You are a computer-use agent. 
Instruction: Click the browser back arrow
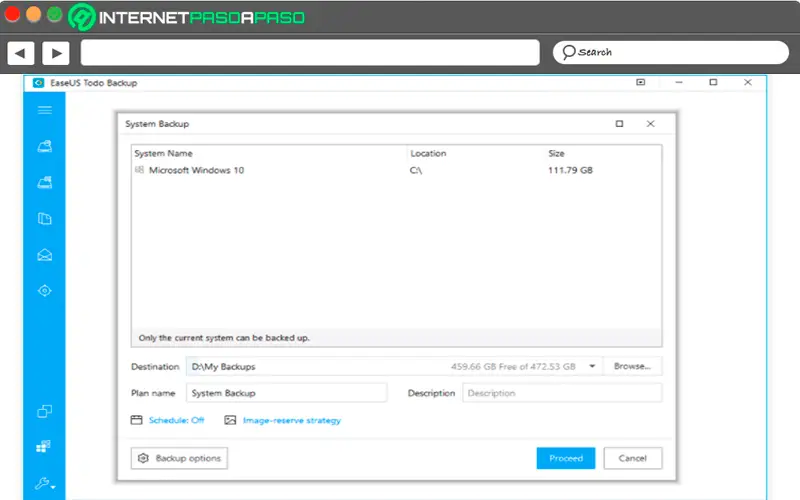[20, 53]
